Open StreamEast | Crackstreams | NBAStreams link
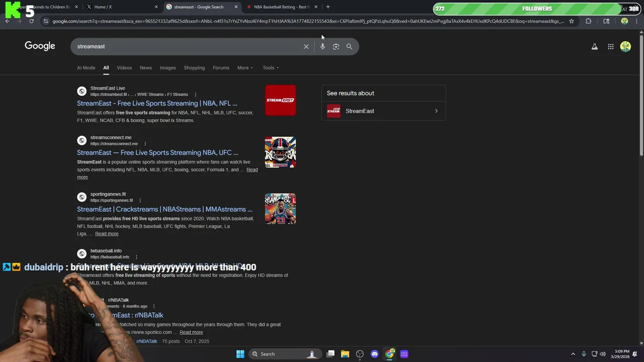644x362 pixels. pyautogui.click(x=165, y=209)
